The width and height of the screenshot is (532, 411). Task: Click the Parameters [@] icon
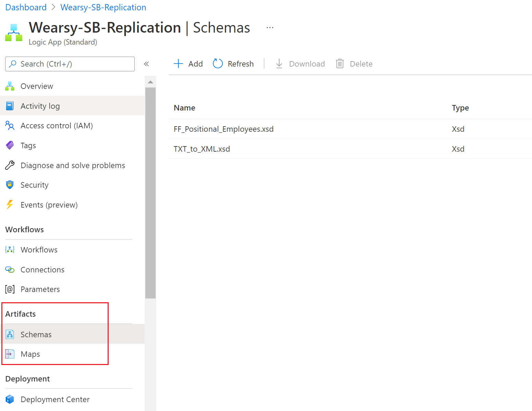(x=10, y=289)
